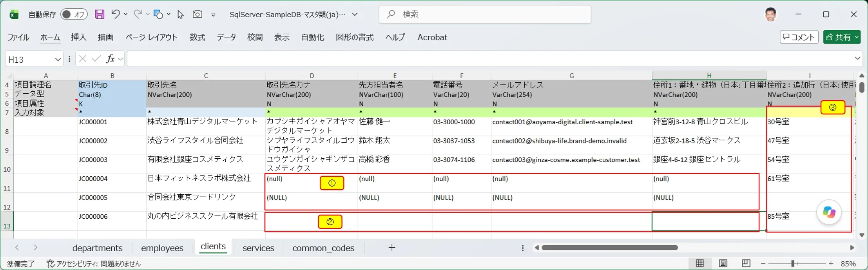This screenshot has height=270, width=868.
Task: Select cell 銀座4-6-12 銀座セントラル
Action: [x=709, y=164]
